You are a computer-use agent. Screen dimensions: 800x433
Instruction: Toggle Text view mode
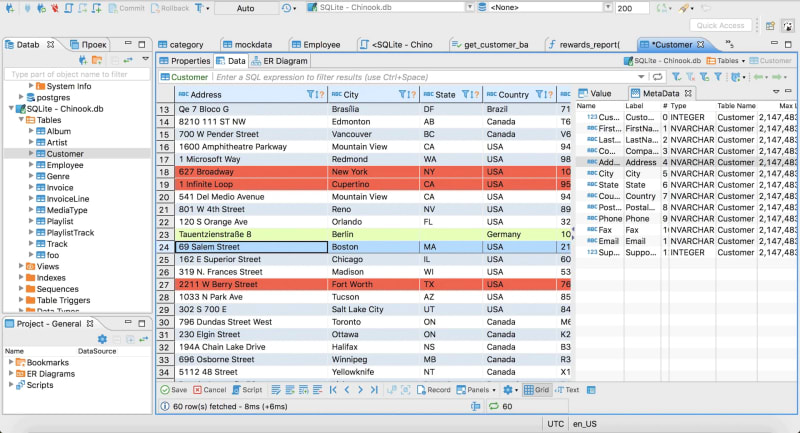click(567, 390)
